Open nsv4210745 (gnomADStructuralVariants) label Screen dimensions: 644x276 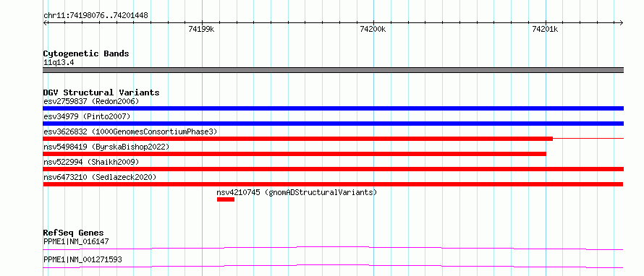(x=297, y=192)
